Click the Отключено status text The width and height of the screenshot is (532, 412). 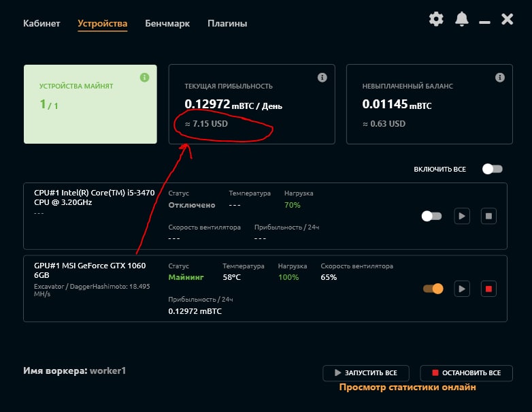coord(192,205)
